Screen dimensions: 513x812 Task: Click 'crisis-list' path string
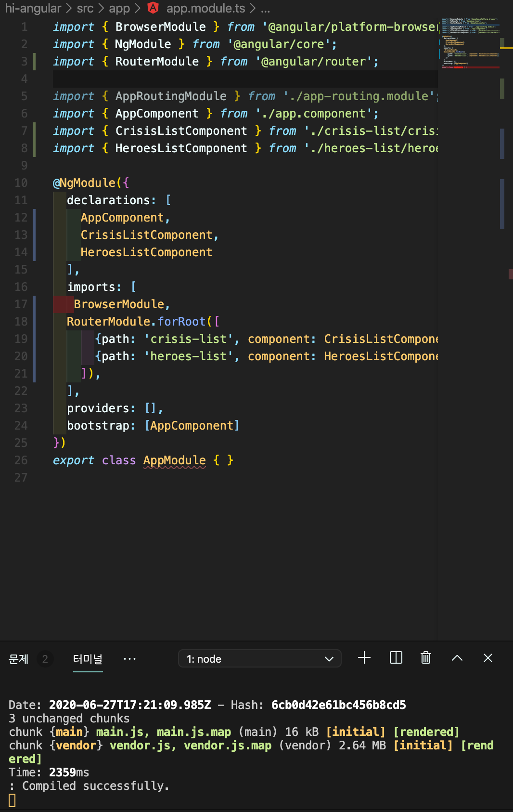[189, 339]
